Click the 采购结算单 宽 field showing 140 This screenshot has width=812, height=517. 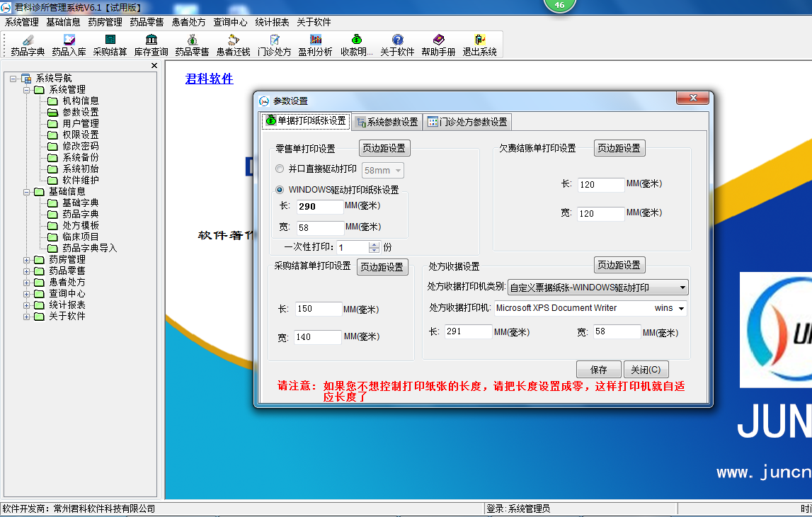pyautogui.click(x=318, y=337)
